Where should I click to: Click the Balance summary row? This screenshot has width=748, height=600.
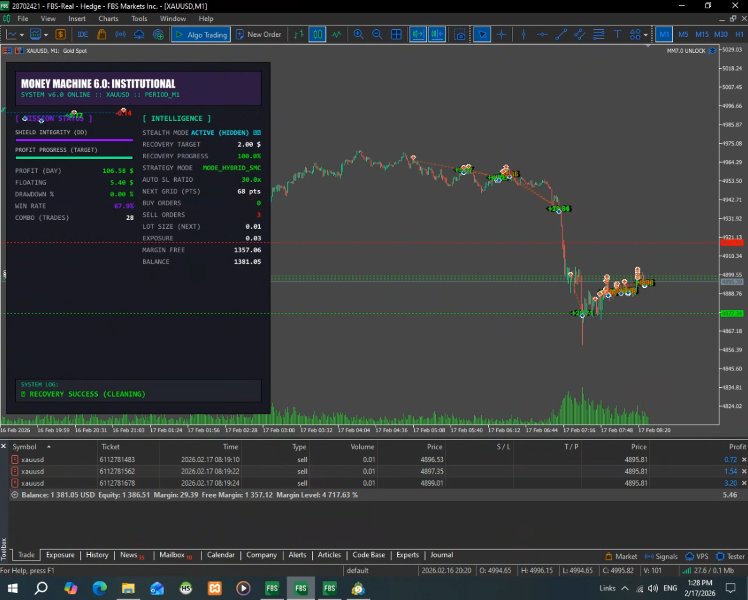click(x=377, y=495)
